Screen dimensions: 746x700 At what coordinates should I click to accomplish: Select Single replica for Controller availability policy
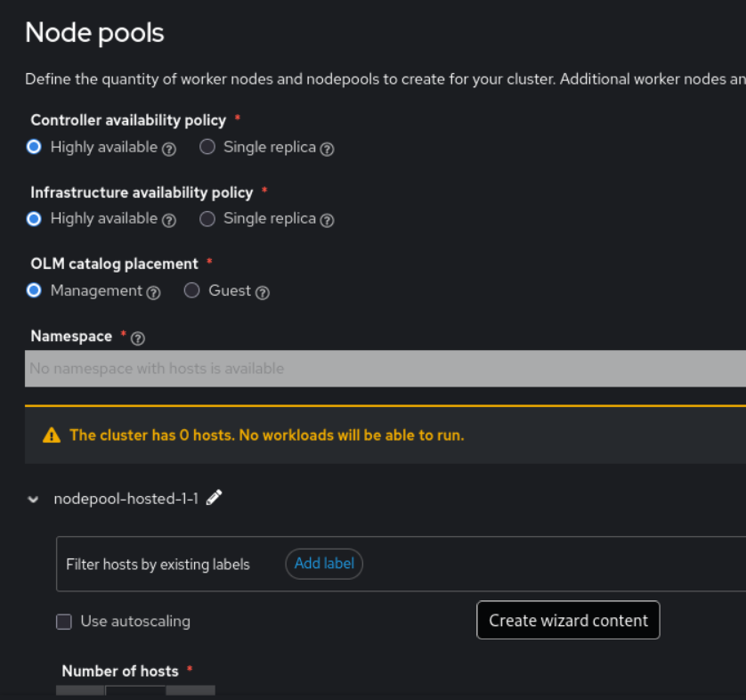pyautogui.click(x=207, y=147)
